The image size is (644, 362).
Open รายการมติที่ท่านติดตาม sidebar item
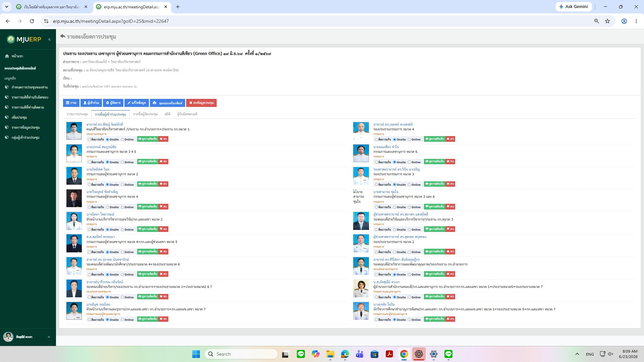pos(28,107)
